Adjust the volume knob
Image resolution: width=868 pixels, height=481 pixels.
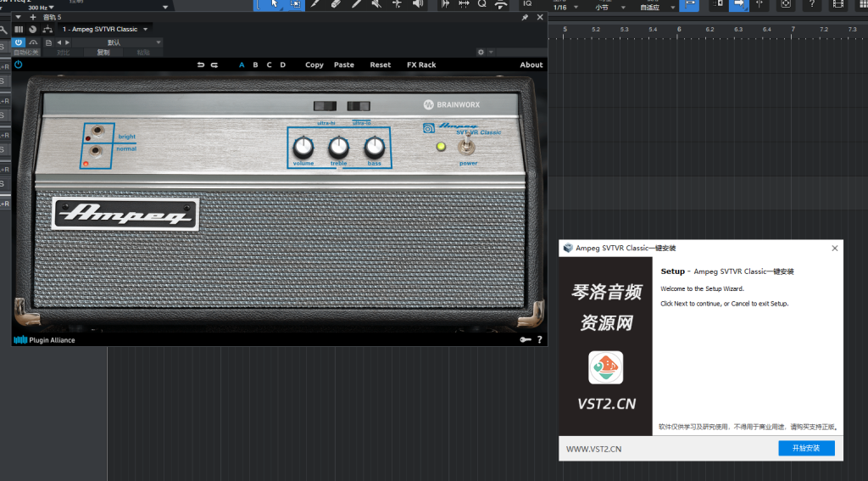303,148
